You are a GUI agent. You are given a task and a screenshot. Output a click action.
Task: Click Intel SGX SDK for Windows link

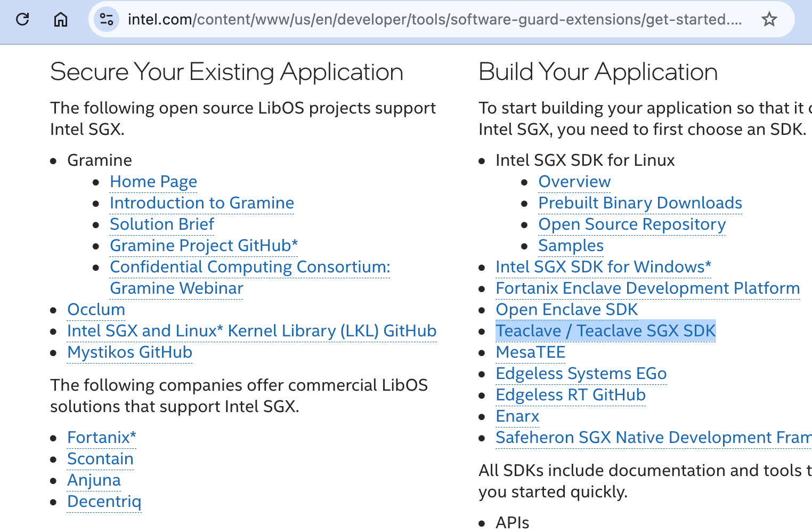pos(603,267)
